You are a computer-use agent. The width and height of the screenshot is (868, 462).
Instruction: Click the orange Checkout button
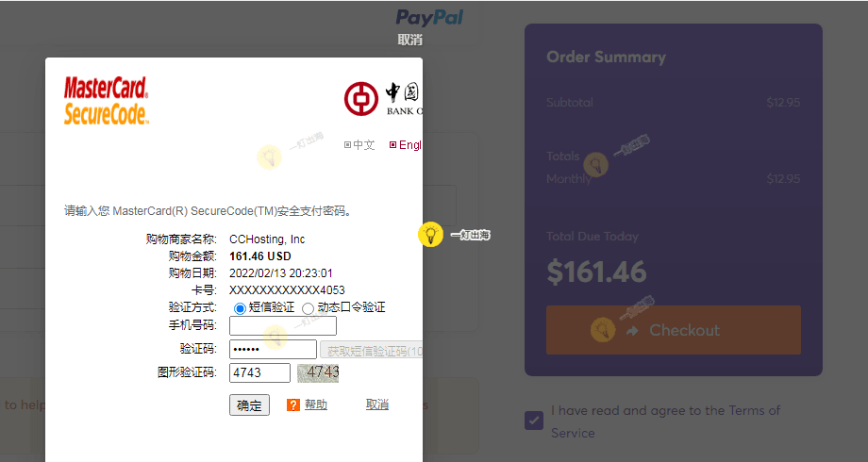[673, 330]
